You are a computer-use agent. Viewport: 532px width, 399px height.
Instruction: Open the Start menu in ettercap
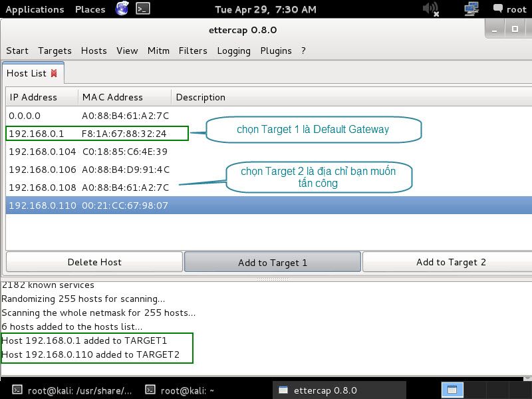pos(17,51)
